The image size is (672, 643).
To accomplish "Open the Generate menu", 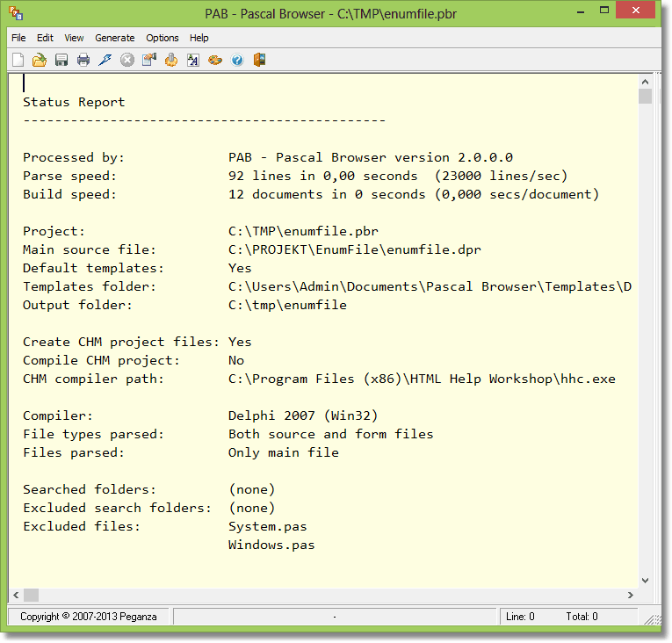I will pyautogui.click(x=115, y=38).
